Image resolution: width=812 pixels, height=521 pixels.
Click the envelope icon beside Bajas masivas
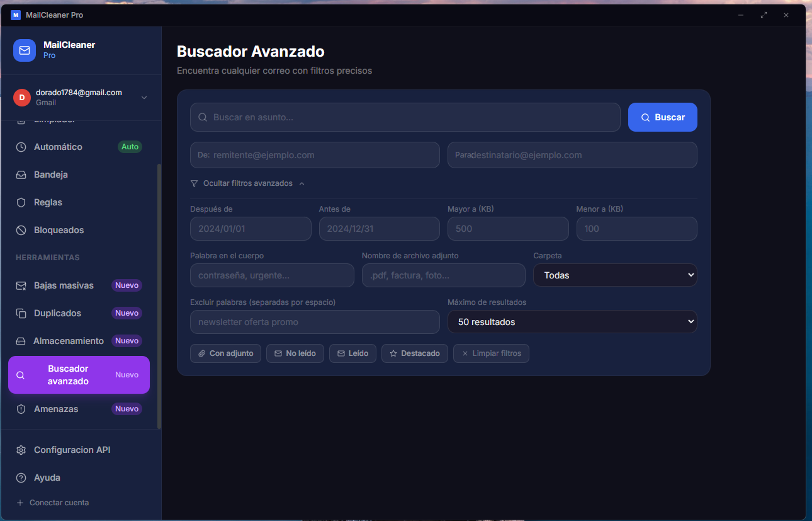pos(21,285)
